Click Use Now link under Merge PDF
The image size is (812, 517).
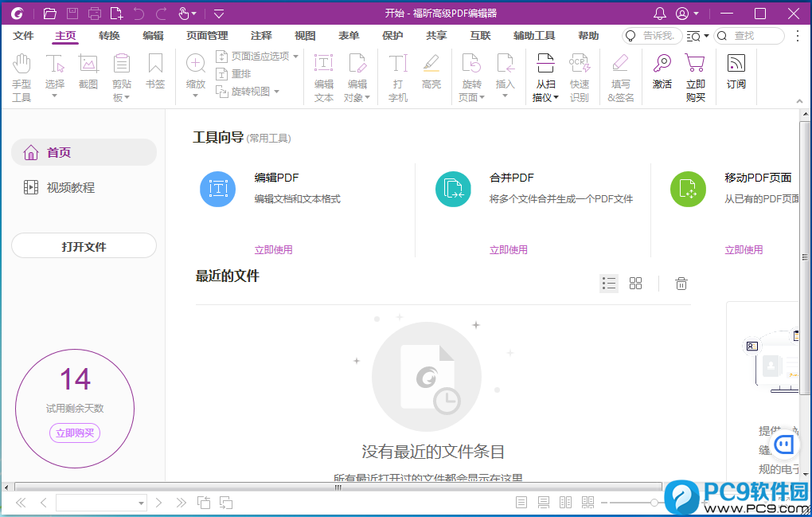[x=509, y=249]
